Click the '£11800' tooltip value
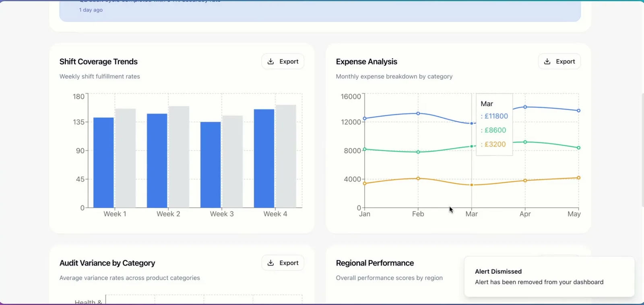Screen dimensions: 644x305 [496, 116]
